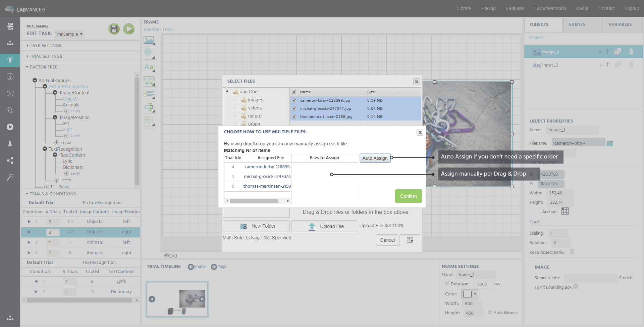The width and height of the screenshot is (644, 327).
Task: Uncheck thomas-martinsen-2158.jpg file checkbox
Action: pos(294,116)
